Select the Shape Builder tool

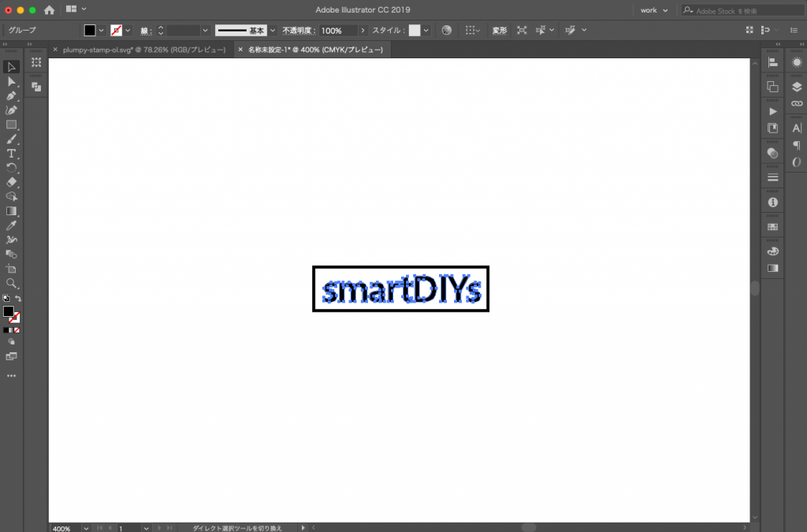pos(11,196)
